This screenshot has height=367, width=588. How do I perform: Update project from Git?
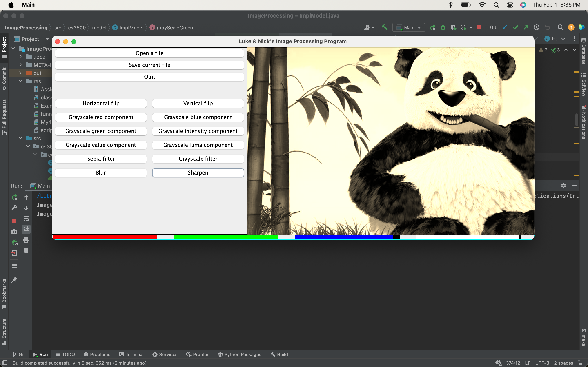[505, 27]
